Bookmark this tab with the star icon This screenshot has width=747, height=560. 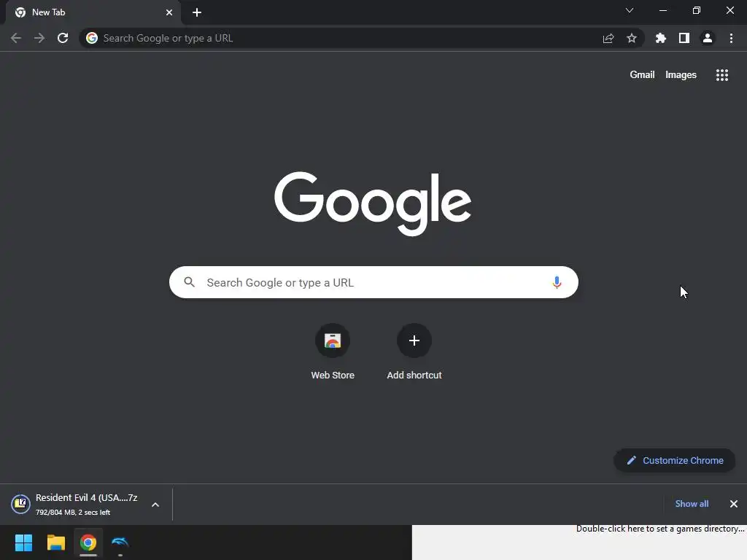point(632,38)
